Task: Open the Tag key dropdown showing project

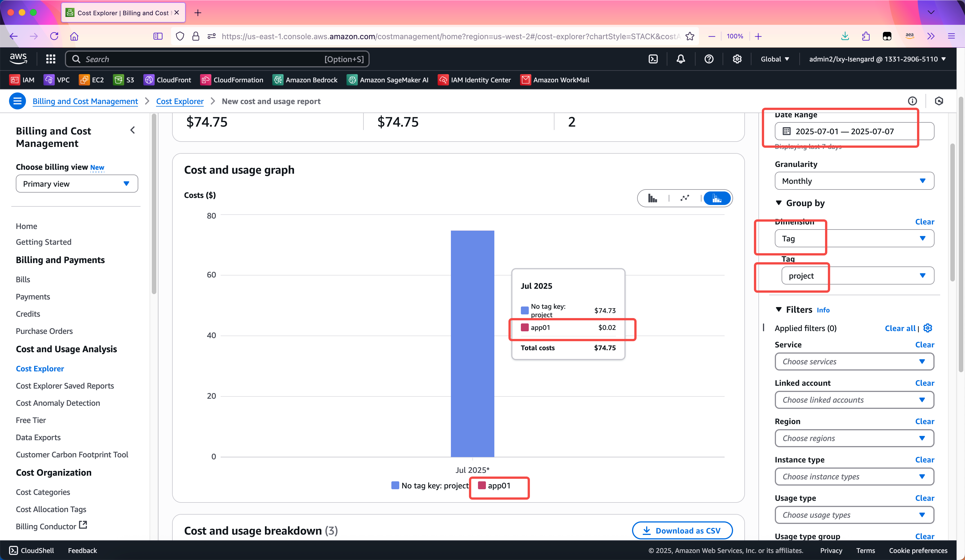Action: point(858,275)
